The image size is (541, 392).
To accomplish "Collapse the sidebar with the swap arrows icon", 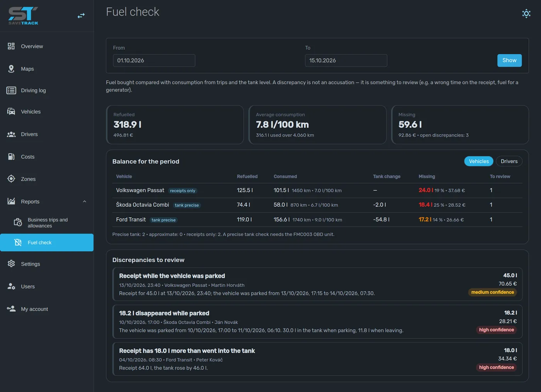I will point(81,16).
